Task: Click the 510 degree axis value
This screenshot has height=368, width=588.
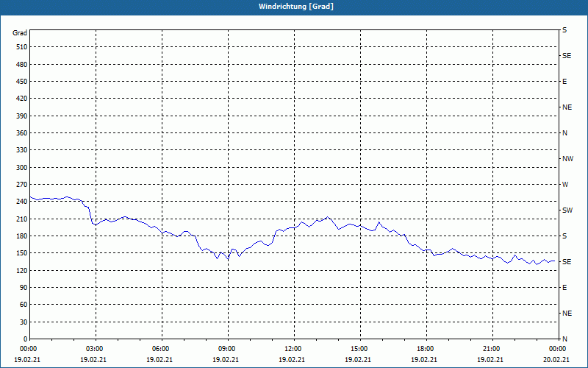Action: pyautogui.click(x=22, y=47)
